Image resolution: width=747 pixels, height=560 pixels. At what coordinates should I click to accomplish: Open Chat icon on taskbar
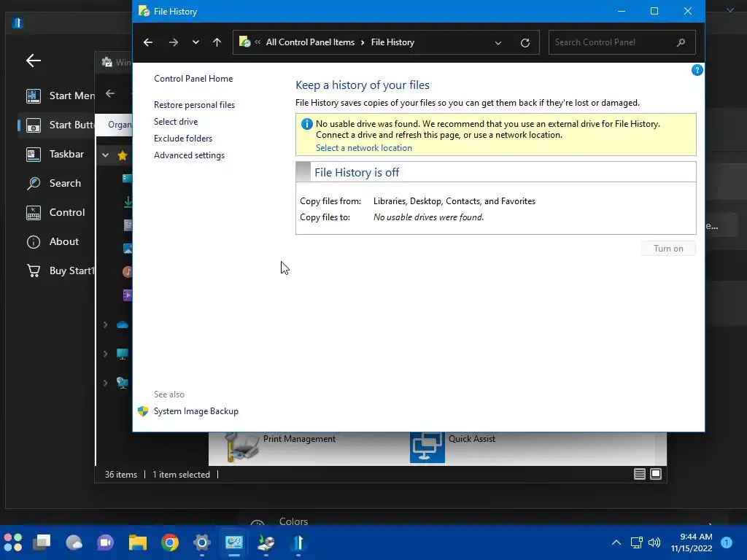(105, 542)
